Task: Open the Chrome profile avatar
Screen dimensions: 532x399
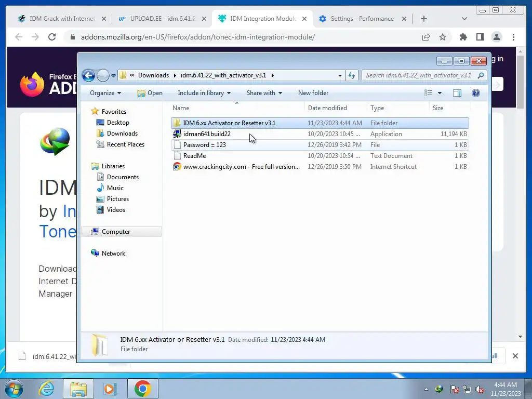Action: (496, 37)
